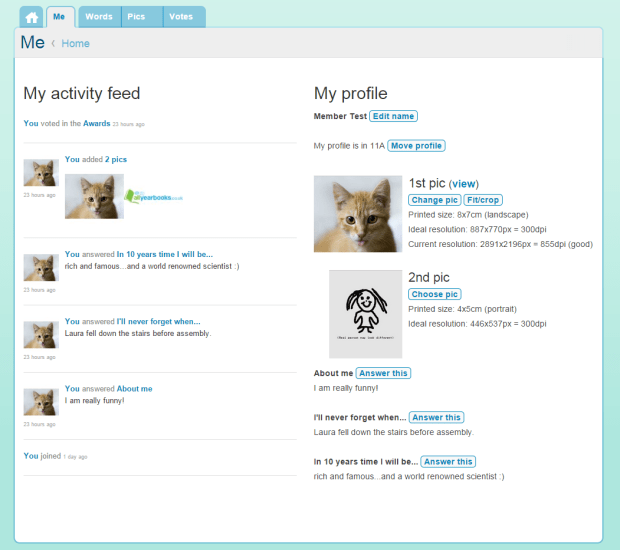This screenshot has height=550, width=620.
Task: Open In 10 years time I will be link
Action: (164, 254)
